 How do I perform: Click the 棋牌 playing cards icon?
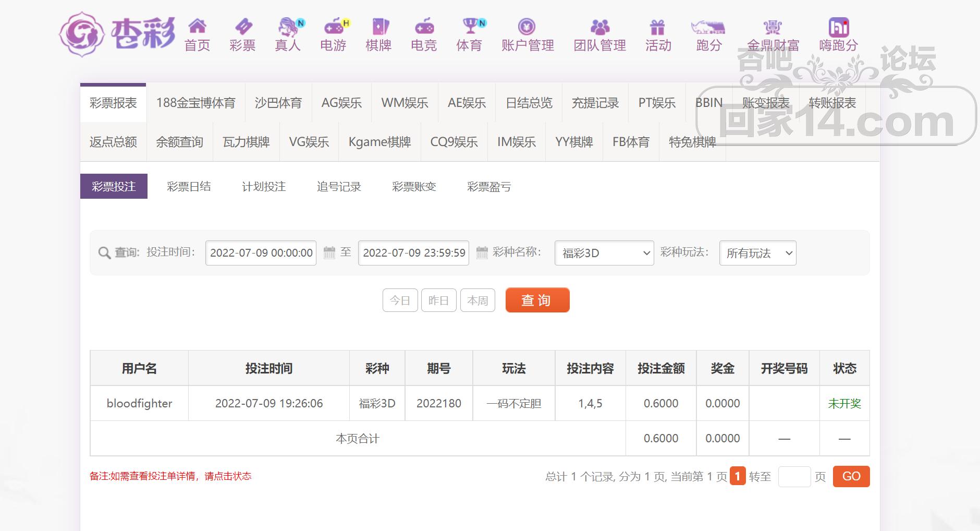pyautogui.click(x=379, y=26)
